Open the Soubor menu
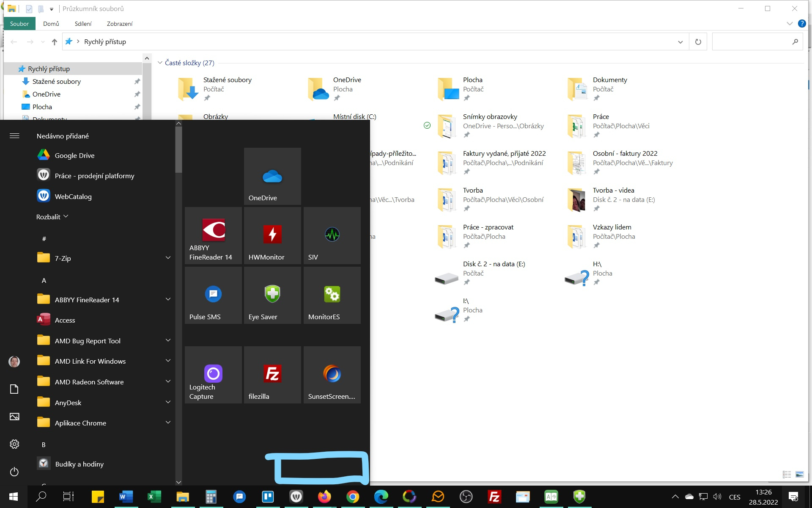Image resolution: width=812 pixels, height=508 pixels. coord(19,24)
